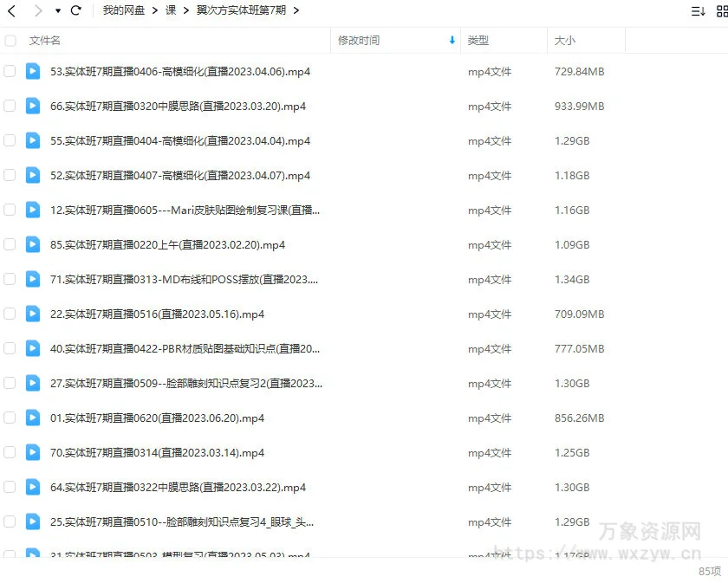Tick the checkbox beside 22.实体班7期直播0516

pos(10,314)
